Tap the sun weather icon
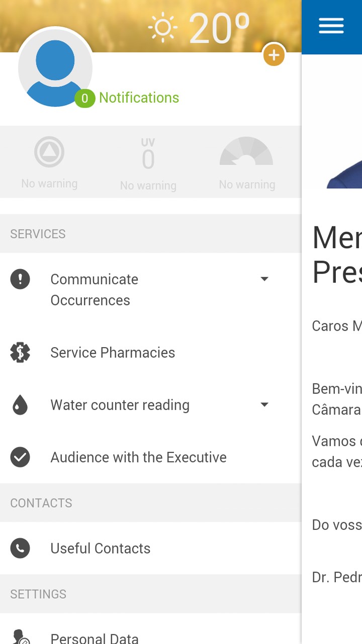This screenshot has height=644, width=362. point(163,28)
